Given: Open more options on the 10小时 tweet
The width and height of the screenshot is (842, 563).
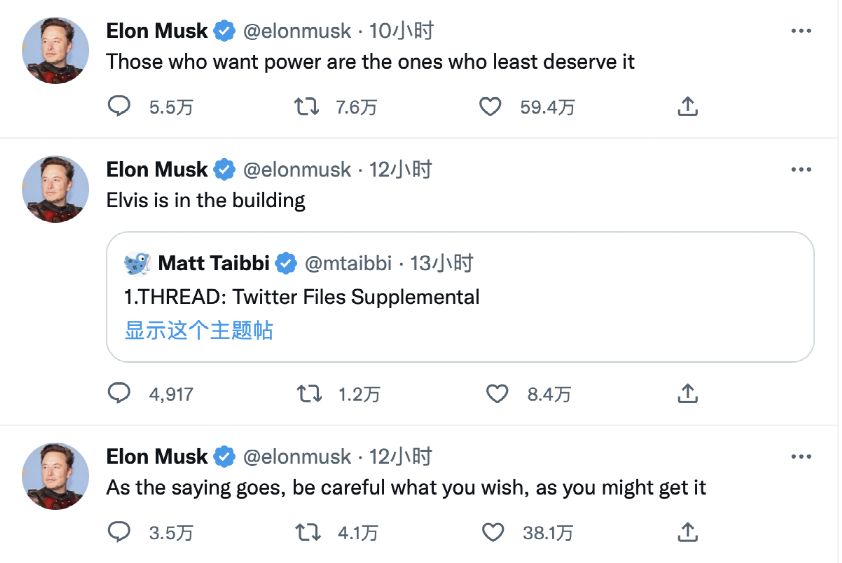Looking at the screenshot, I should click(x=801, y=31).
